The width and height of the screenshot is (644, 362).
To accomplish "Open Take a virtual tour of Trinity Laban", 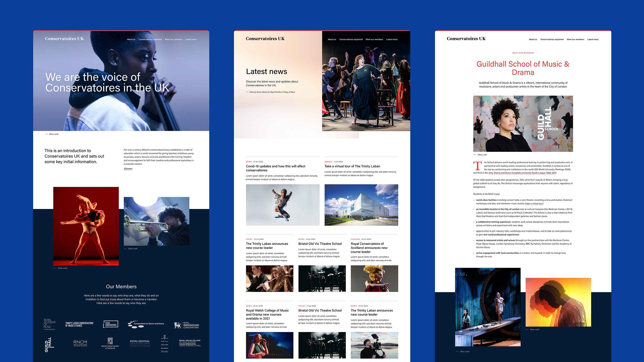I will tap(352, 166).
